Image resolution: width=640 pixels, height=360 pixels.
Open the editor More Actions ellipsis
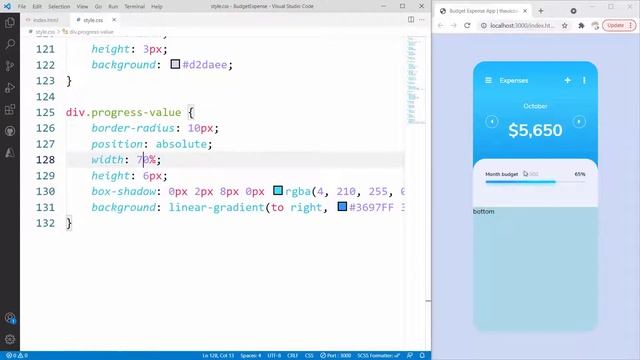pyautogui.click(x=422, y=20)
